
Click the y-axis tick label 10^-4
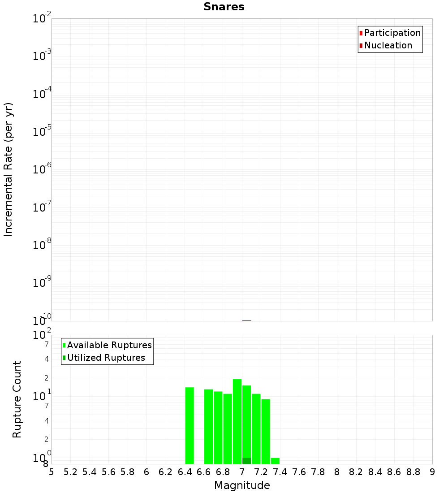(42, 93)
